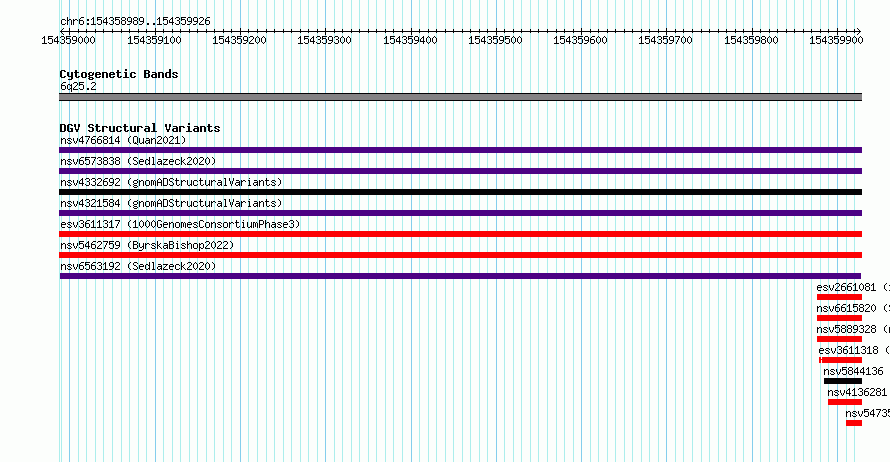The image size is (890, 462).
Task: Click the purple bar under nsv6563192
Action: [x=460, y=276]
